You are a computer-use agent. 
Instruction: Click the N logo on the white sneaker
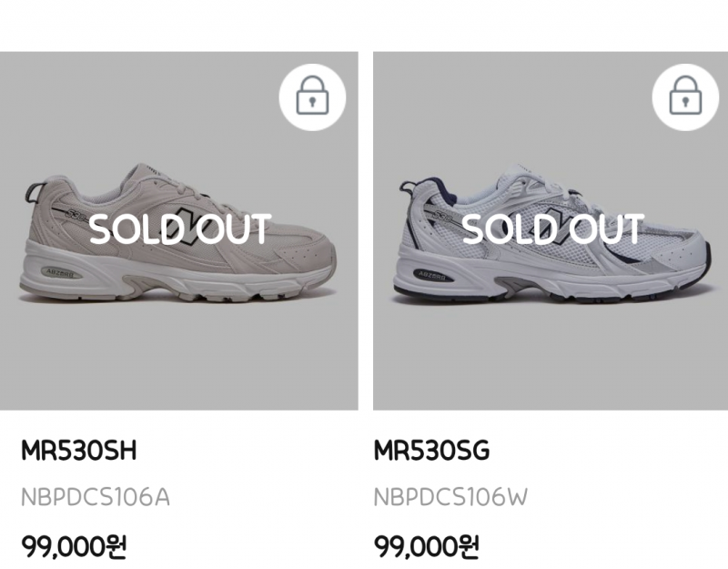[x=557, y=228]
